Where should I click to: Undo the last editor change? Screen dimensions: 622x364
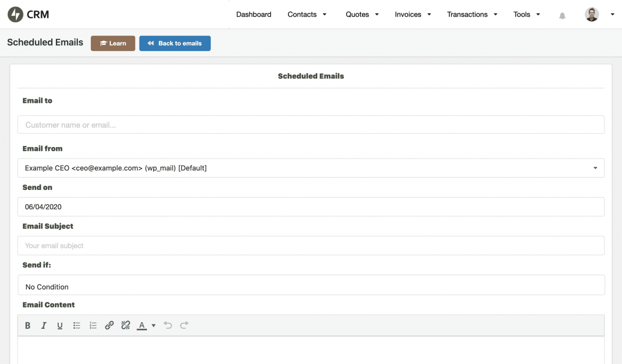coord(168,325)
